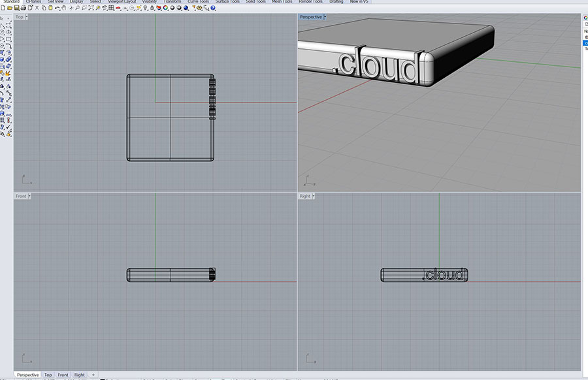Image resolution: width=588 pixels, height=380 pixels.
Task: Switch to the Solid Tools toolbar tab
Action: click(x=255, y=1)
